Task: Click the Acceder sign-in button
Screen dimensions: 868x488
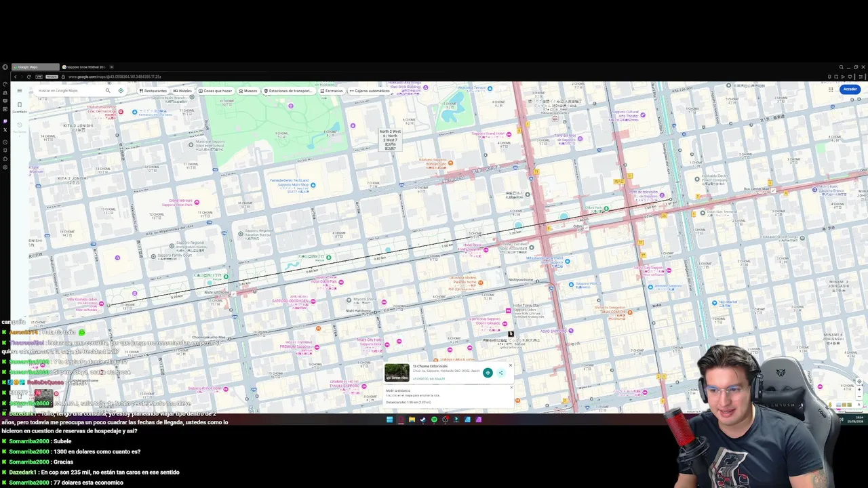Action: pyautogui.click(x=850, y=89)
